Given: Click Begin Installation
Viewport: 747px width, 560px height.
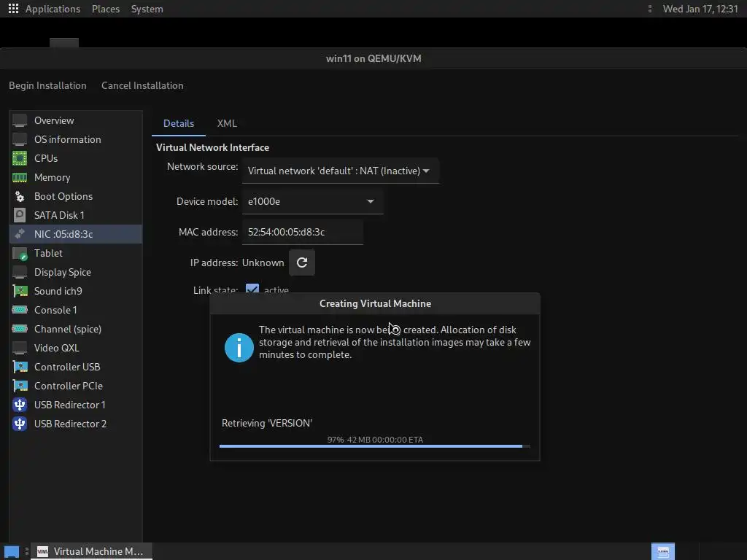Looking at the screenshot, I should [47, 86].
